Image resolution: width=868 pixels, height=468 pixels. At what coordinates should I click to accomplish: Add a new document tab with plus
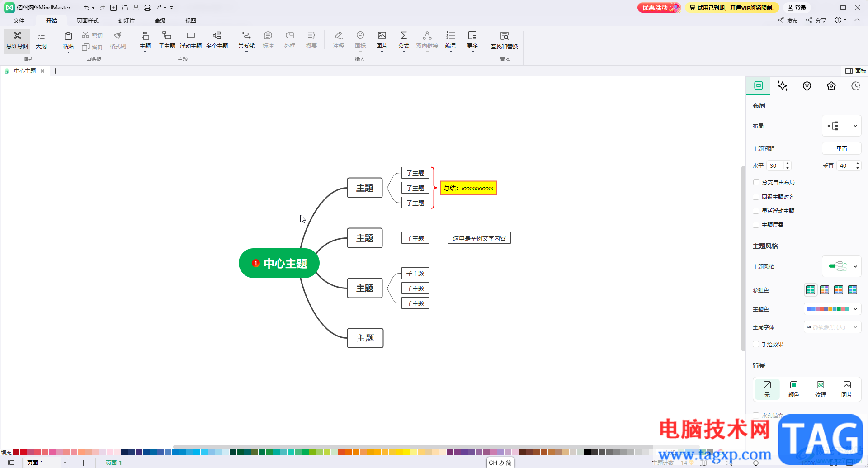(56, 71)
